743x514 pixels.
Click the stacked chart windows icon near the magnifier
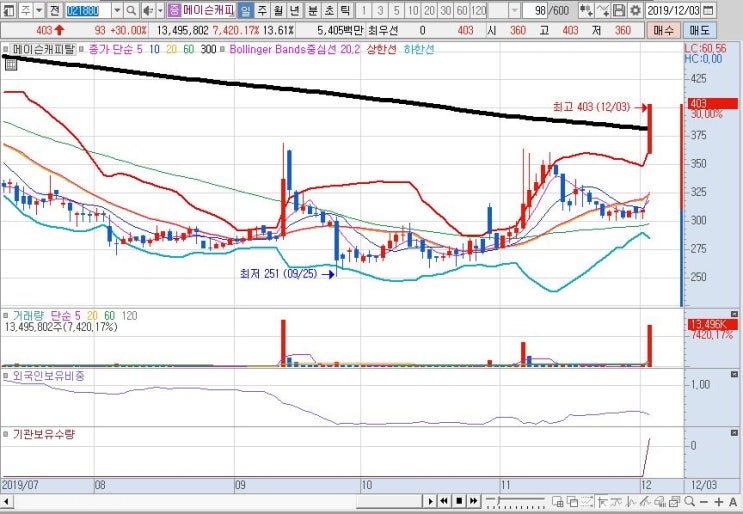[x=675, y=501]
